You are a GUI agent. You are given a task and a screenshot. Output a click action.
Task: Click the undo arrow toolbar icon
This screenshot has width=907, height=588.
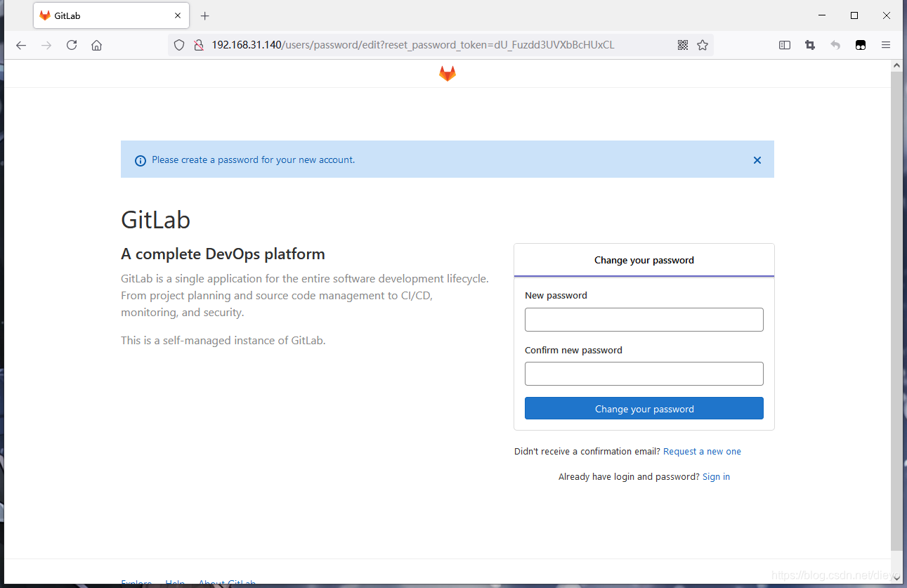(835, 45)
